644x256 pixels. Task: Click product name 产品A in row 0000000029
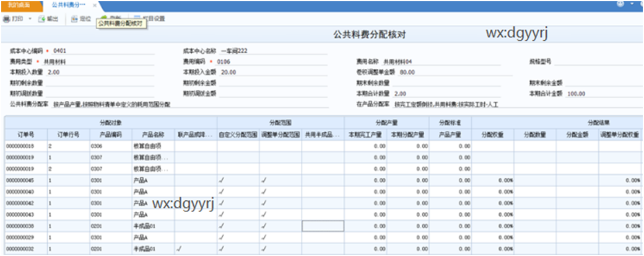153,237
